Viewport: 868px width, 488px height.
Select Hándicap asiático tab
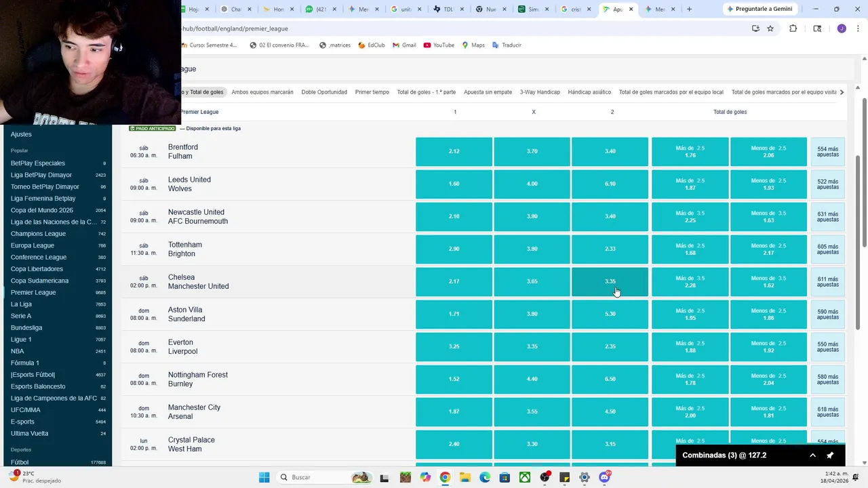[589, 92]
